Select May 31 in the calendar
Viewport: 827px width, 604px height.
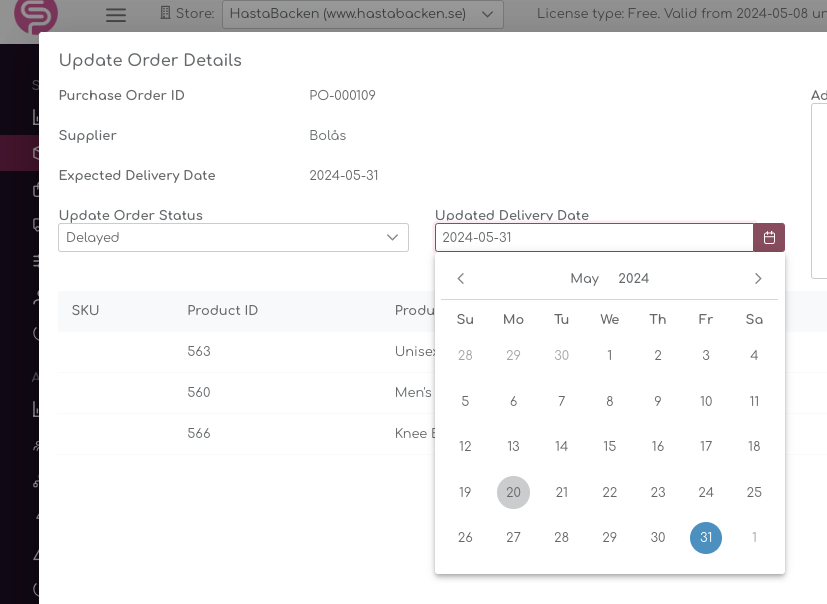(x=706, y=538)
